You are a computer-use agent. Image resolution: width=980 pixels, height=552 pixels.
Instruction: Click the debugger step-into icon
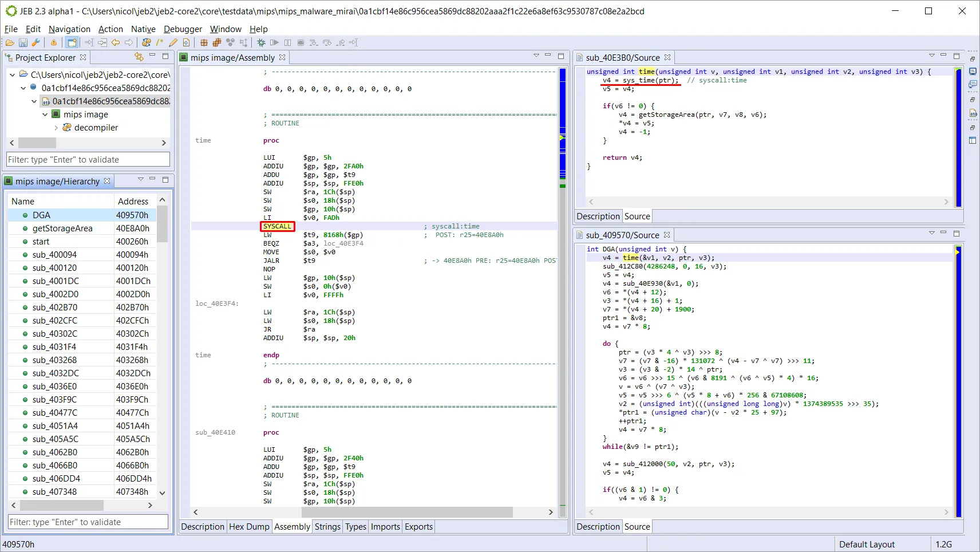314,42
